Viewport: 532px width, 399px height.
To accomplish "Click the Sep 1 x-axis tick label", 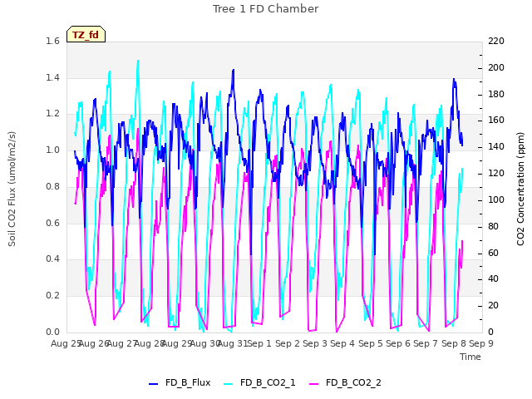I will point(259,343).
